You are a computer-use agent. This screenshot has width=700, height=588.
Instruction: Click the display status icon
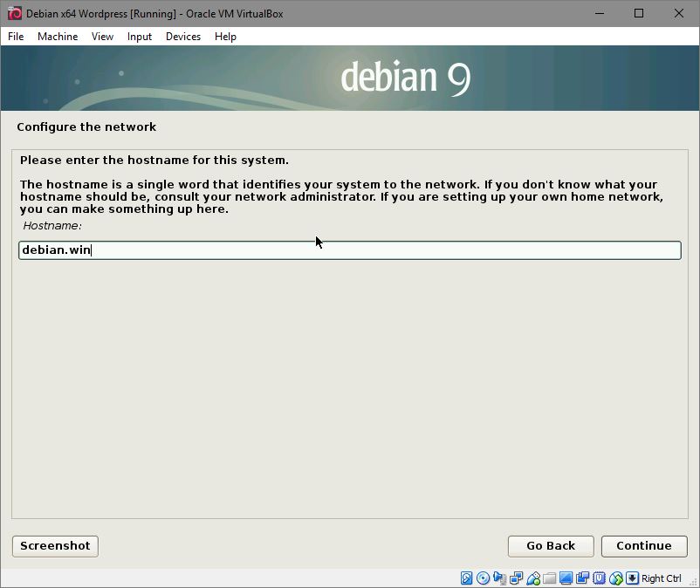[566, 578]
